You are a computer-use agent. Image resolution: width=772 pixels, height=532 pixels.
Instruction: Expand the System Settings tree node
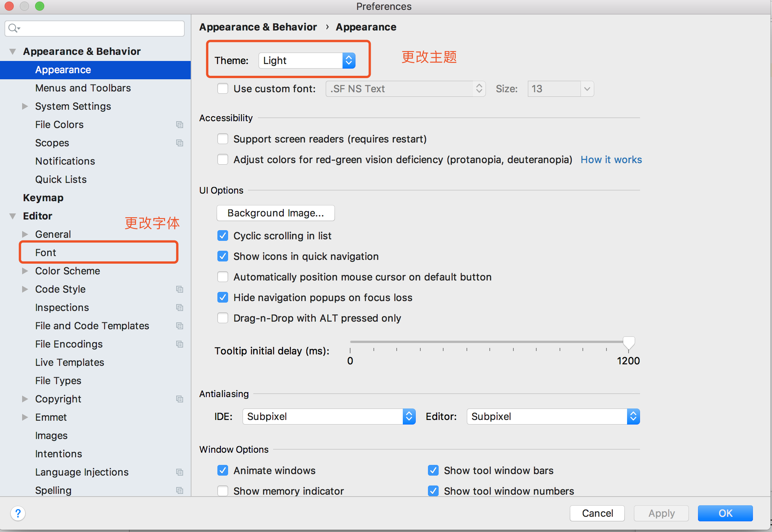[x=25, y=106]
